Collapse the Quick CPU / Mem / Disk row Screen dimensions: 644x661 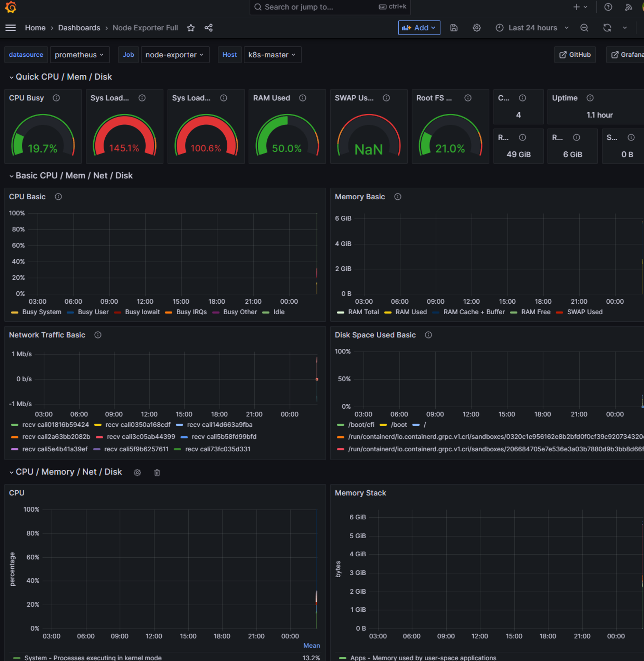click(x=63, y=77)
